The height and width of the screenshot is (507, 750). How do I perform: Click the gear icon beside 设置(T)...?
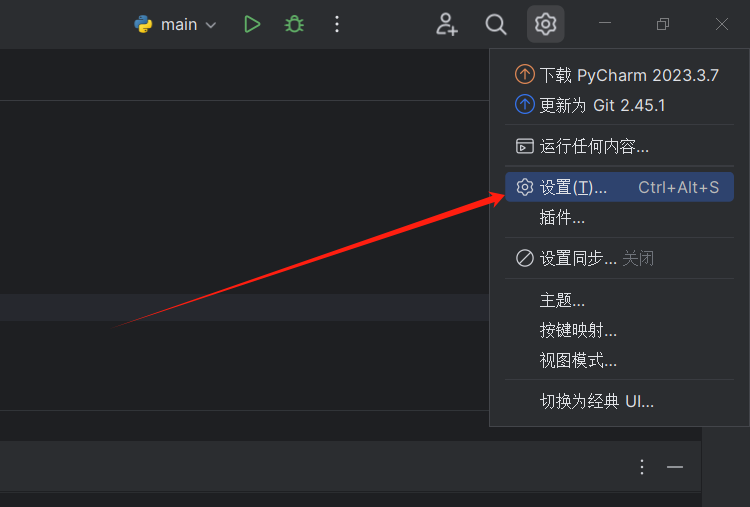(x=525, y=187)
